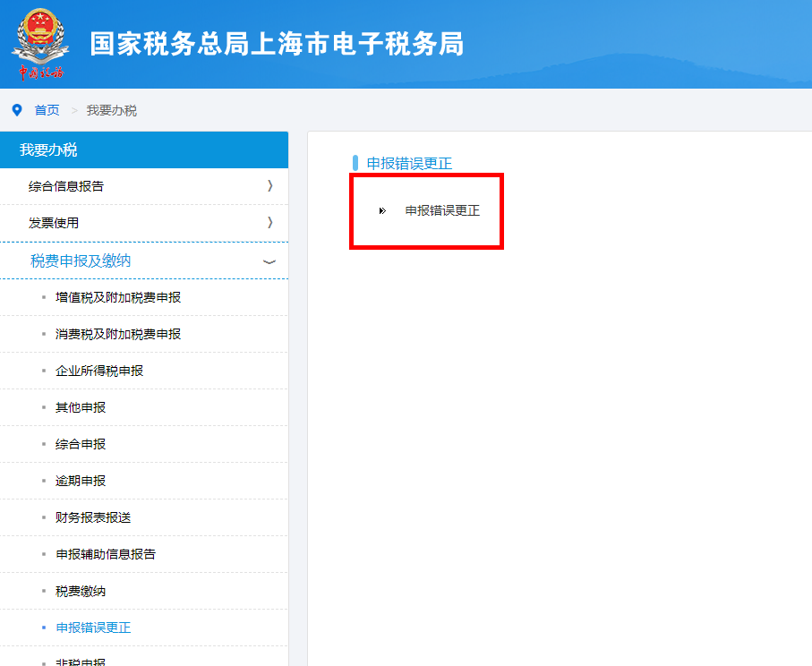Expand 发票使用 section chevron

coord(269,223)
